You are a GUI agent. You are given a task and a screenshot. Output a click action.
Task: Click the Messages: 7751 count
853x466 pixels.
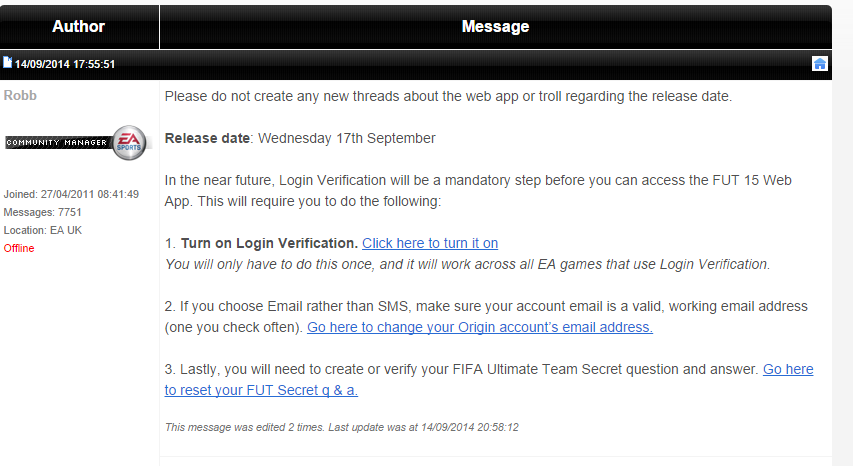pyautogui.click(x=42, y=212)
